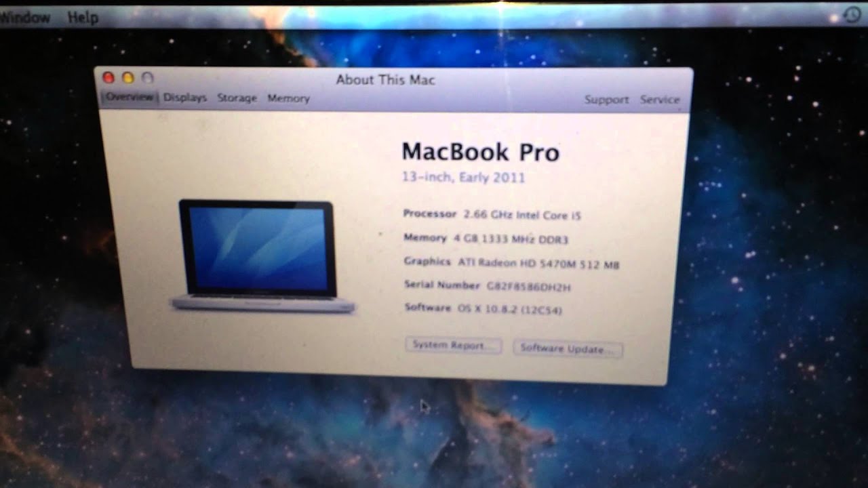Close the About This Mac window
868x488 pixels.
(108, 78)
